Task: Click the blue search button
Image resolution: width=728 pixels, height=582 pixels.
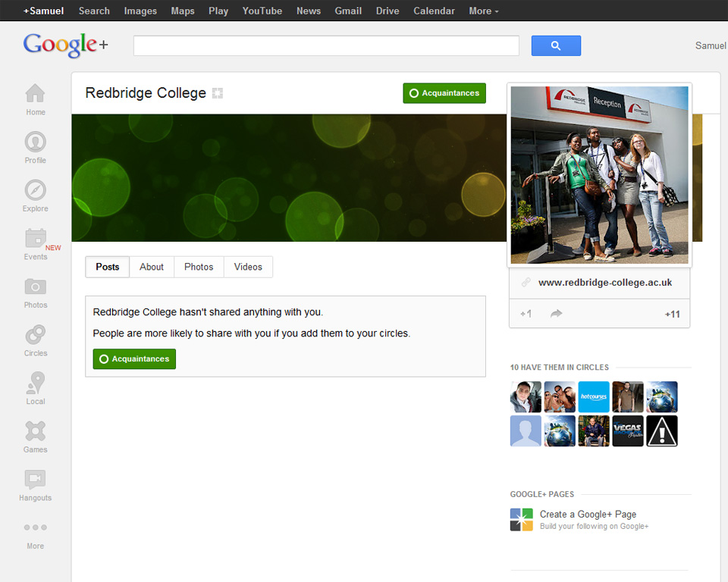Action: [x=556, y=45]
